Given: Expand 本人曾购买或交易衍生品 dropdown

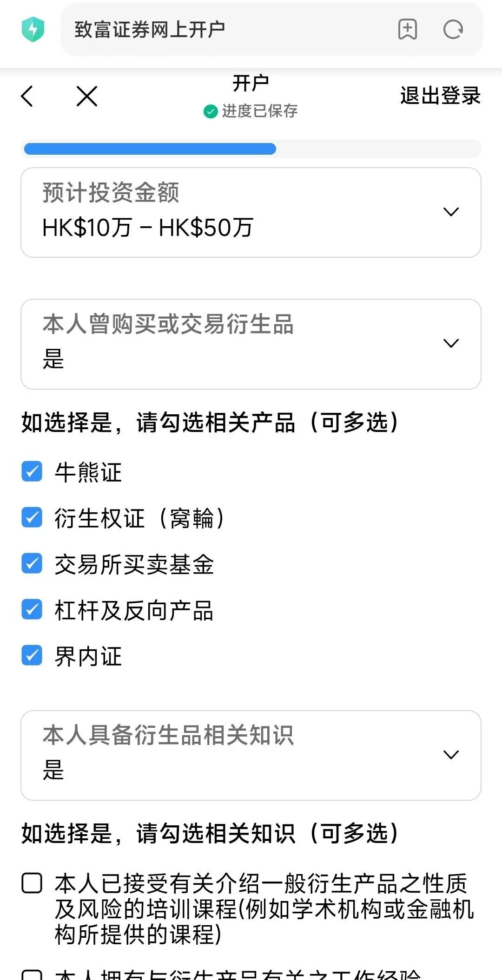Looking at the screenshot, I should tap(251, 344).
